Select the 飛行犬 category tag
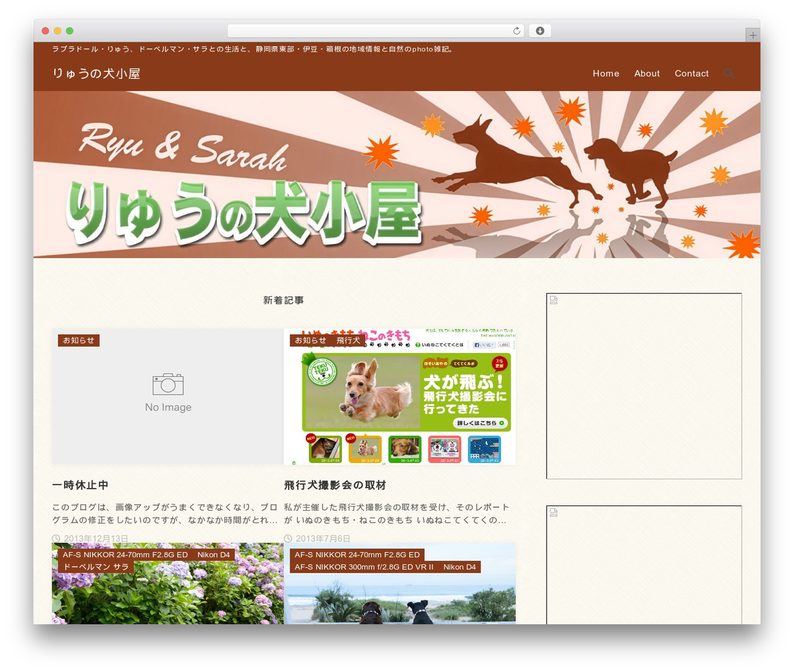This screenshot has width=794, height=672. coord(349,340)
